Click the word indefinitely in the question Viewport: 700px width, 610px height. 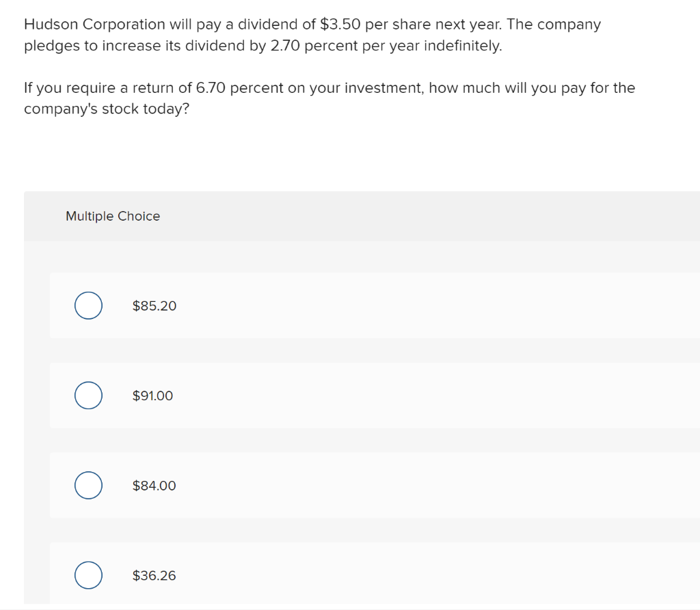tap(463, 46)
